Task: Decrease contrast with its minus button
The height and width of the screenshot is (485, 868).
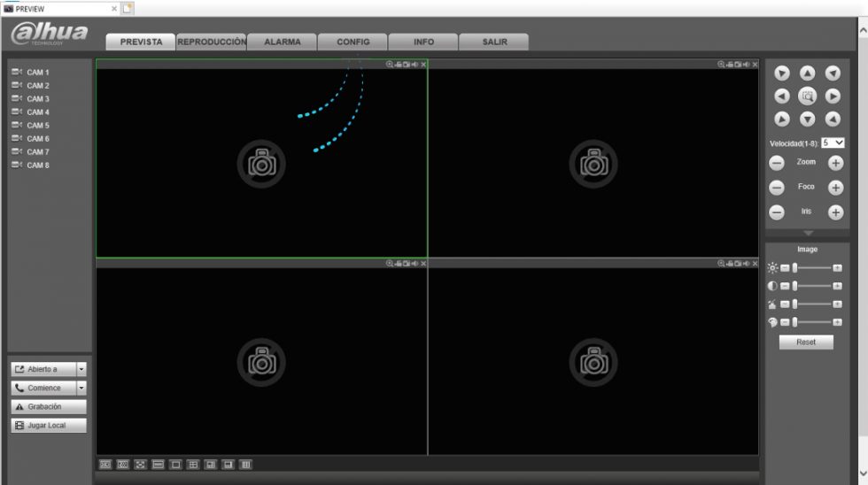Action: (785, 286)
